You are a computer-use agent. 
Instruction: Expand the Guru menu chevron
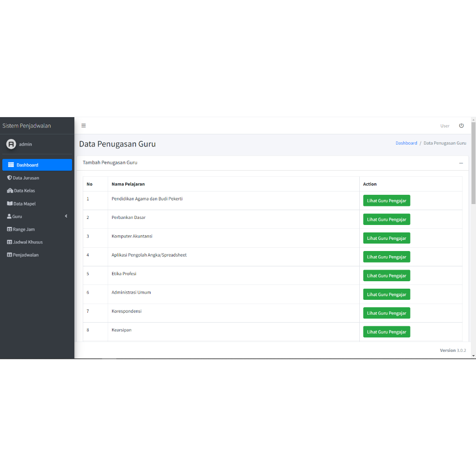(x=66, y=216)
